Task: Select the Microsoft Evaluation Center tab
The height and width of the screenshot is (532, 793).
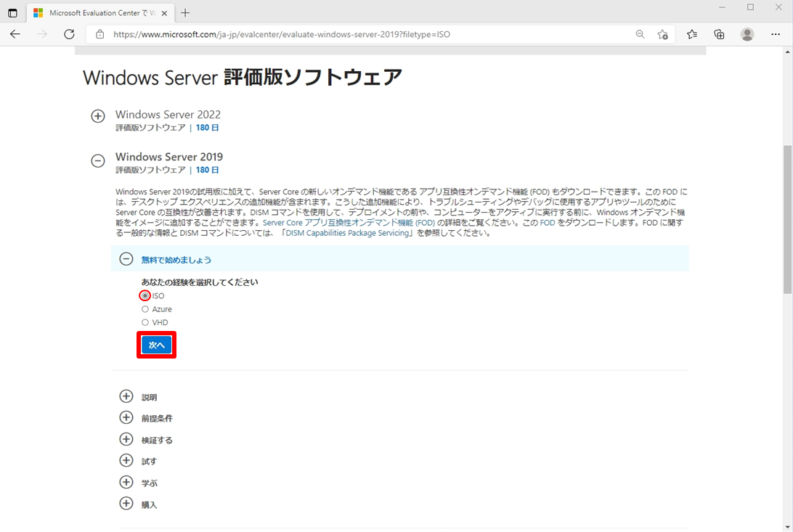Action: 100,13
